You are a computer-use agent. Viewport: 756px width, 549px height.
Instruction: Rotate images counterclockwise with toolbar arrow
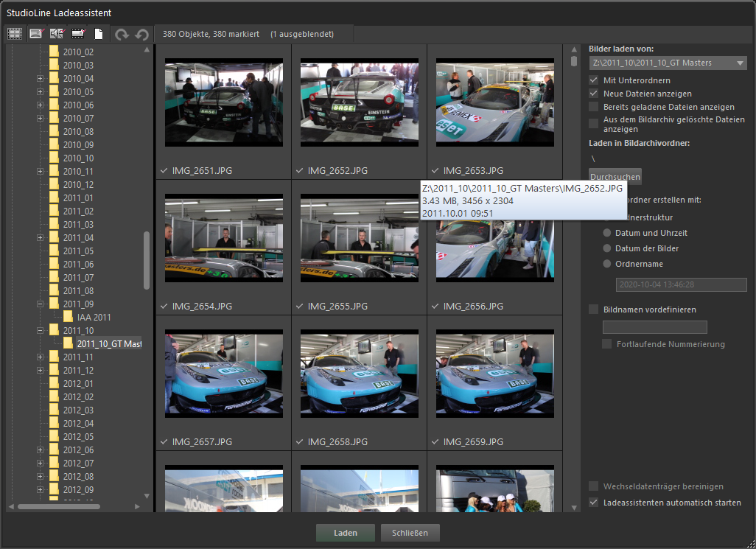[x=141, y=34]
